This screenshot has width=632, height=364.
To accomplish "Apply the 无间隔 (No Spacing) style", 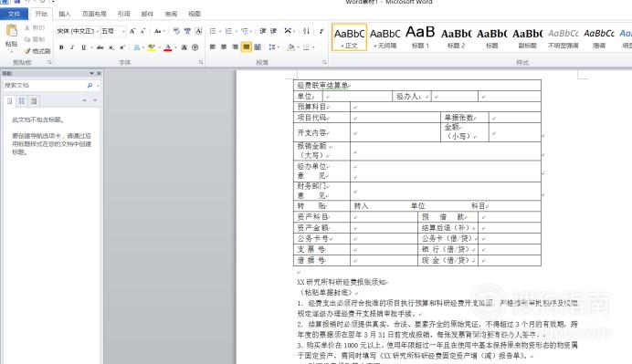I will coord(384,37).
